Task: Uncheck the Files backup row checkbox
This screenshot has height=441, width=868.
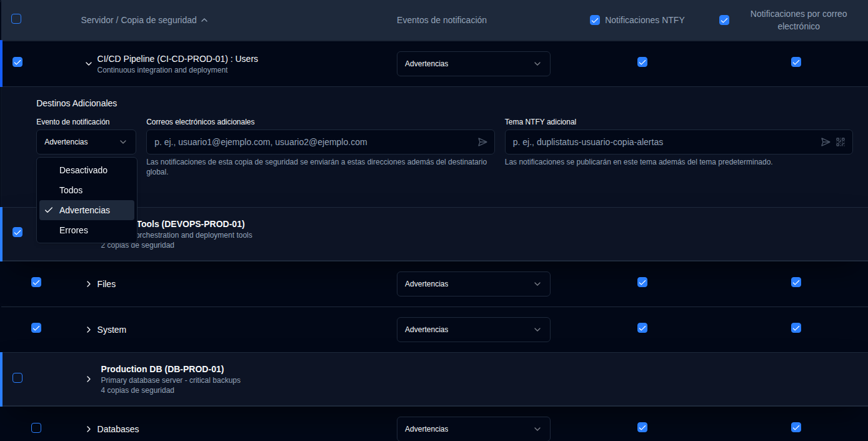Action: [x=36, y=282]
